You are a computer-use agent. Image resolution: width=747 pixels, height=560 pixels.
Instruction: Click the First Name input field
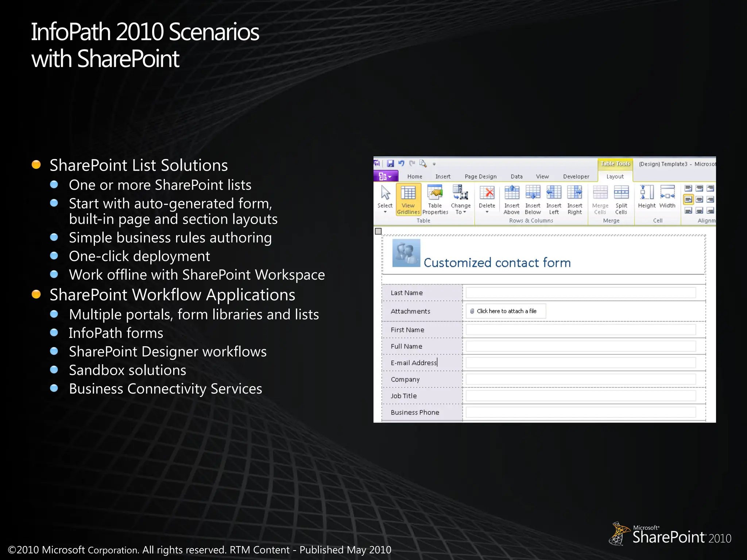pos(581,330)
